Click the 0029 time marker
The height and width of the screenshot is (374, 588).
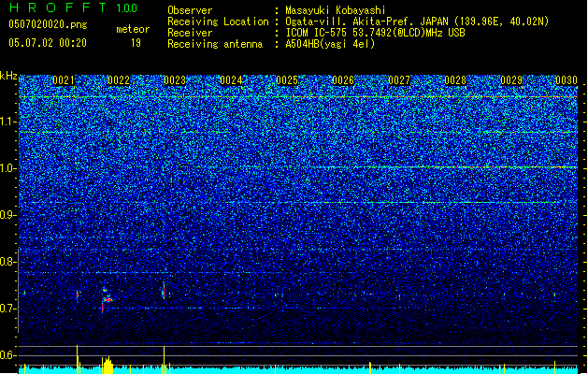click(511, 80)
